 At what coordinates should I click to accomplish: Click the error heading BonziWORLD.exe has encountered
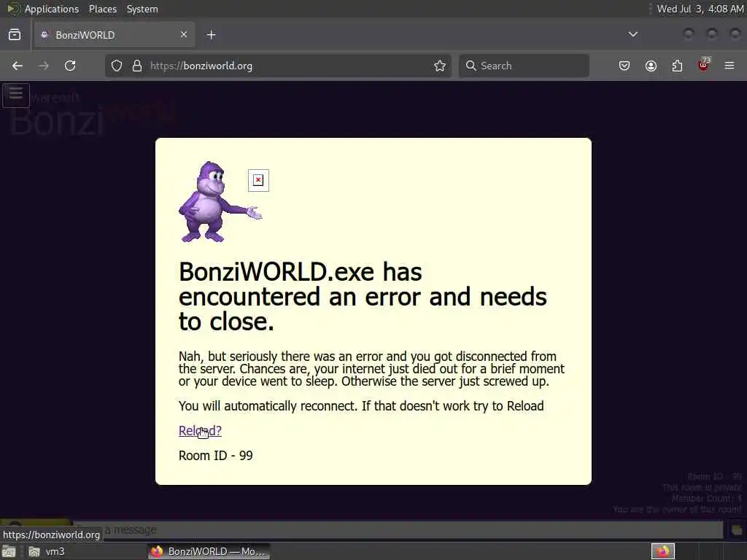363,296
